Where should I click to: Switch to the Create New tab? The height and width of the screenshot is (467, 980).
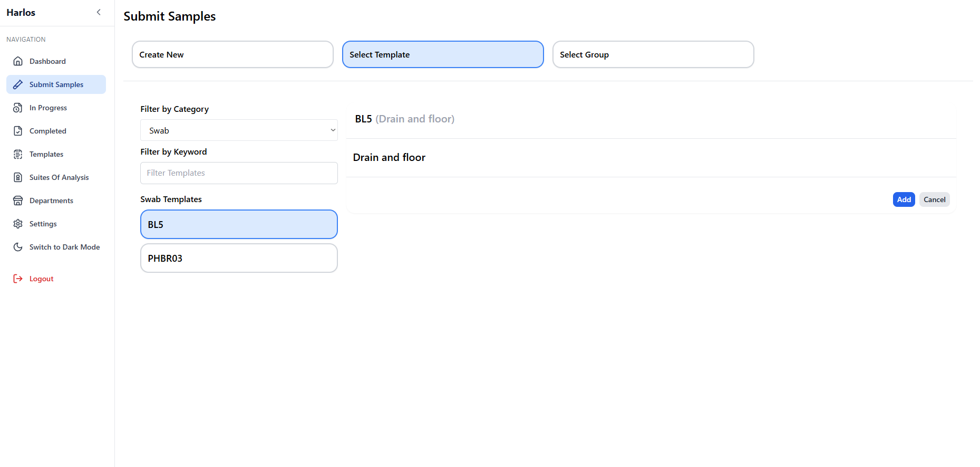[232, 54]
